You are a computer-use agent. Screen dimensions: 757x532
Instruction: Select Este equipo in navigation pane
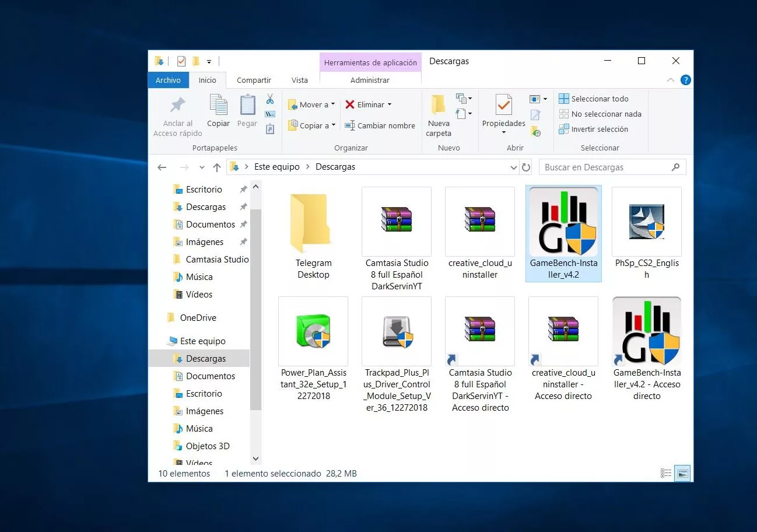point(202,341)
